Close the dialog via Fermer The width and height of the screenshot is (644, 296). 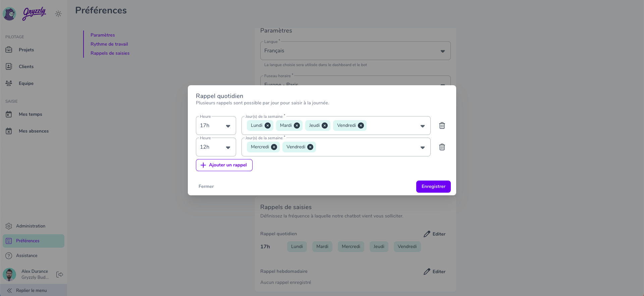[x=206, y=187]
